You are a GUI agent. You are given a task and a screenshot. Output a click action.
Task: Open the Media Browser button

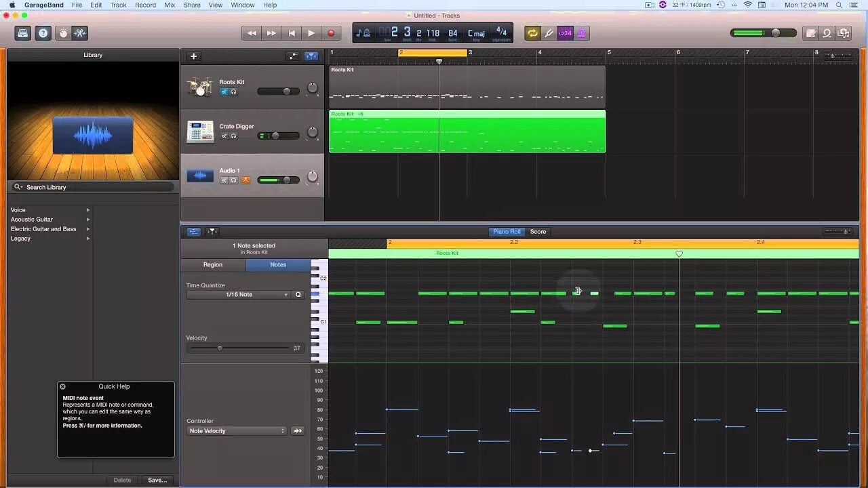844,33
